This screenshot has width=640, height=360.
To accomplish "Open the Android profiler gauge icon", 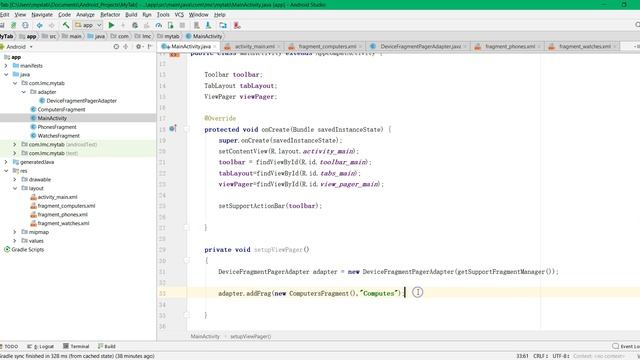I will pos(158,25).
